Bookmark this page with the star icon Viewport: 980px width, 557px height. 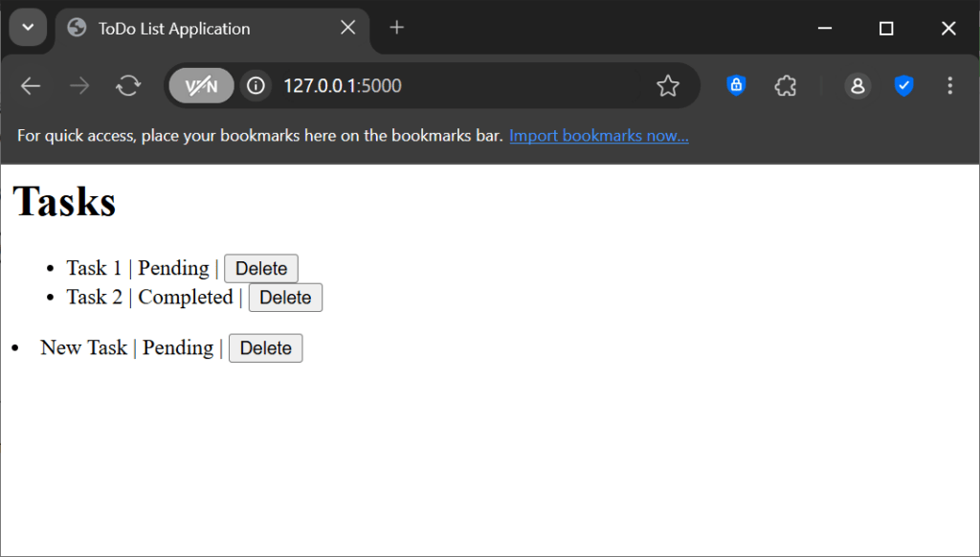[x=667, y=85]
